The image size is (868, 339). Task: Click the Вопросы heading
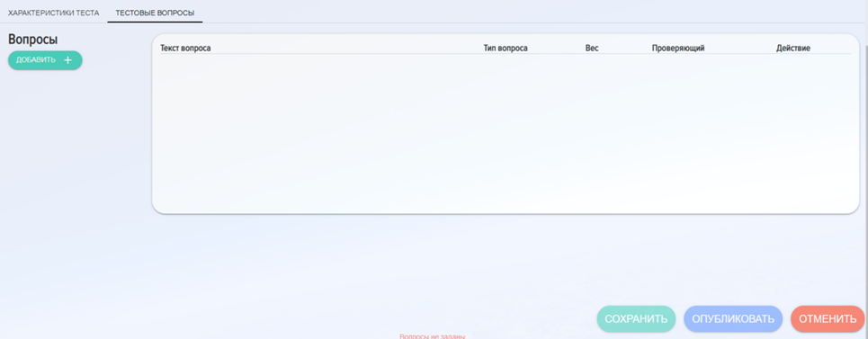[33, 40]
